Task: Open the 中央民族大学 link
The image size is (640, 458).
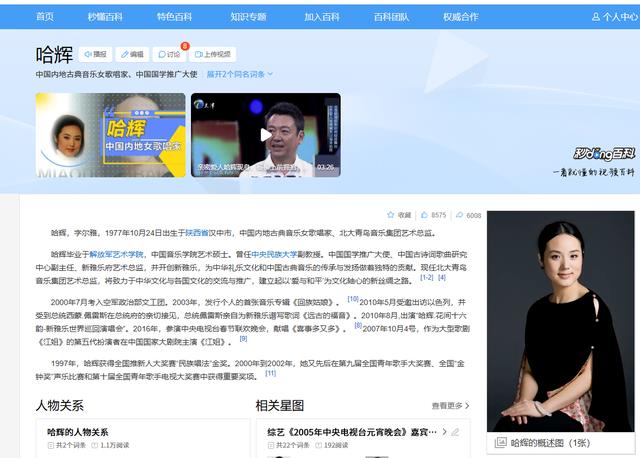Action: [274, 254]
